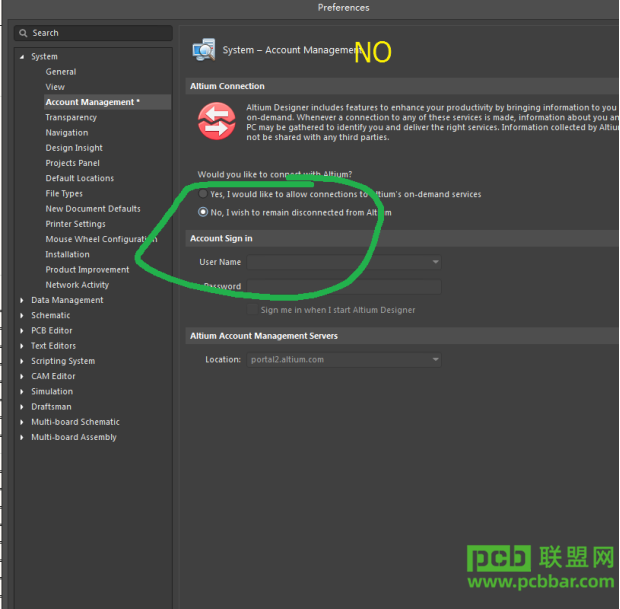620x609 pixels.
Task: Click the CAM Editor tree label
Action: [x=53, y=376]
